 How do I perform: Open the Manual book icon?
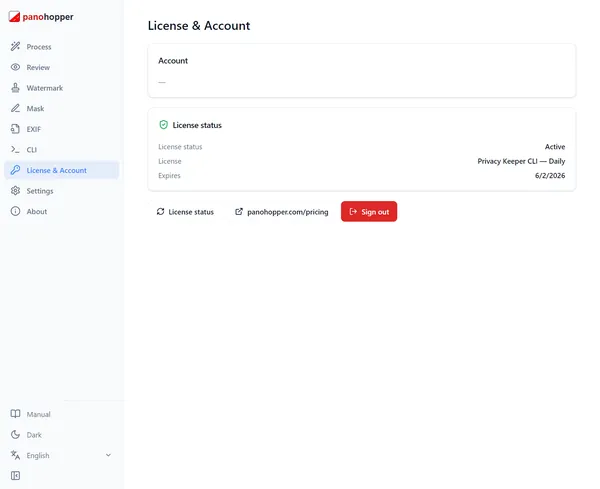[x=15, y=414]
